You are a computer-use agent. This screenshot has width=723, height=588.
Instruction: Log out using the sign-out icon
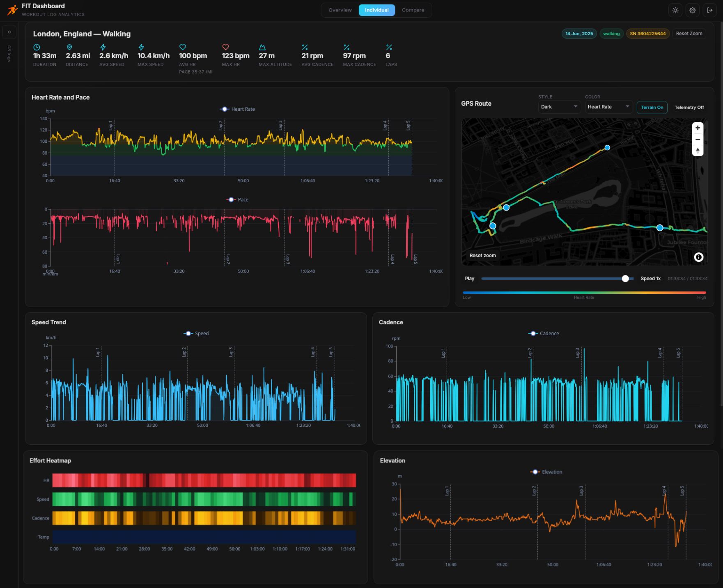[x=710, y=10]
